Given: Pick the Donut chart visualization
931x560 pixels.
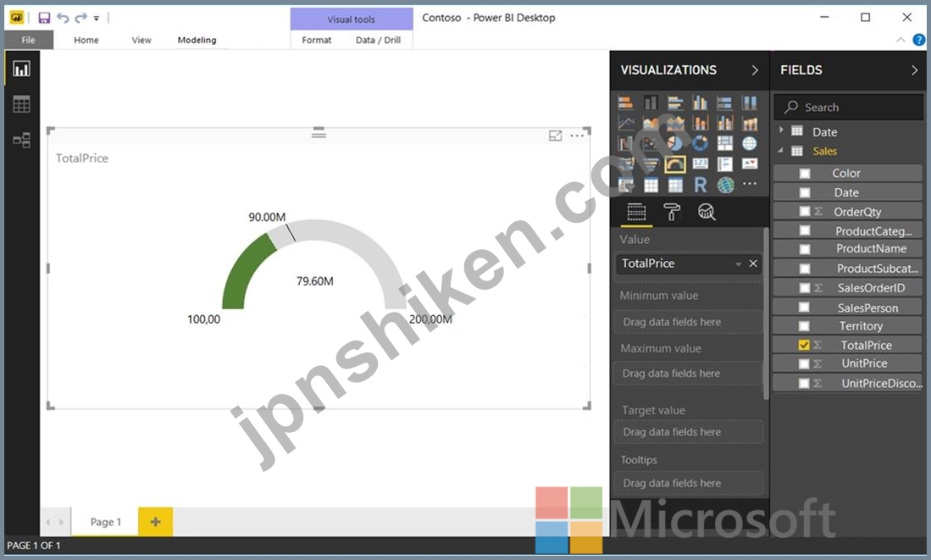Looking at the screenshot, I should click(700, 144).
